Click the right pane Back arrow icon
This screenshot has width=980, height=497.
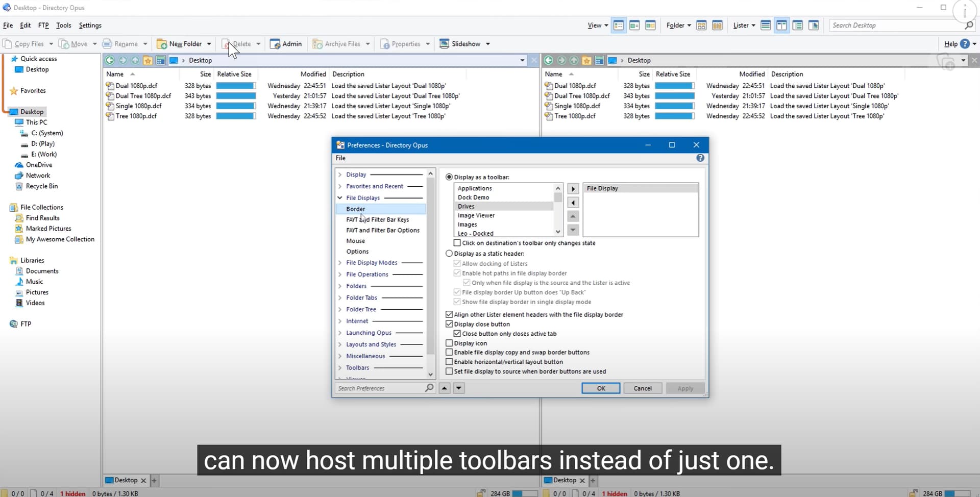pyautogui.click(x=549, y=60)
